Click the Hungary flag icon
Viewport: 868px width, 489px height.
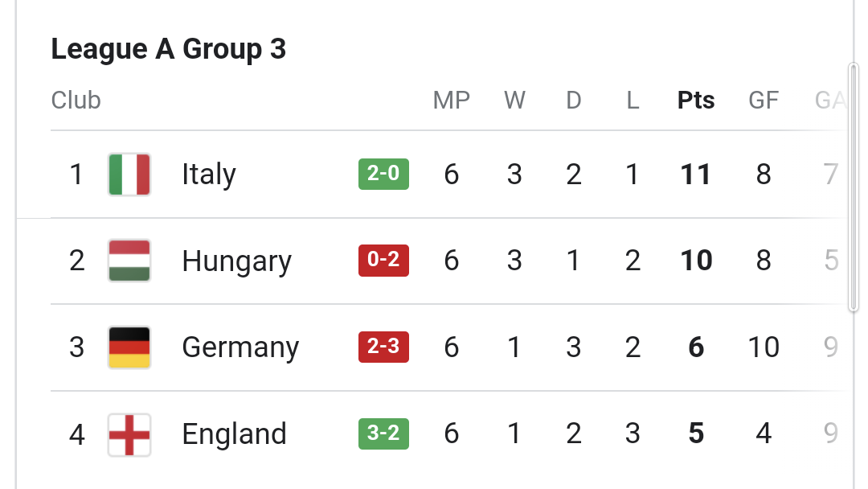(x=129, y=261)
